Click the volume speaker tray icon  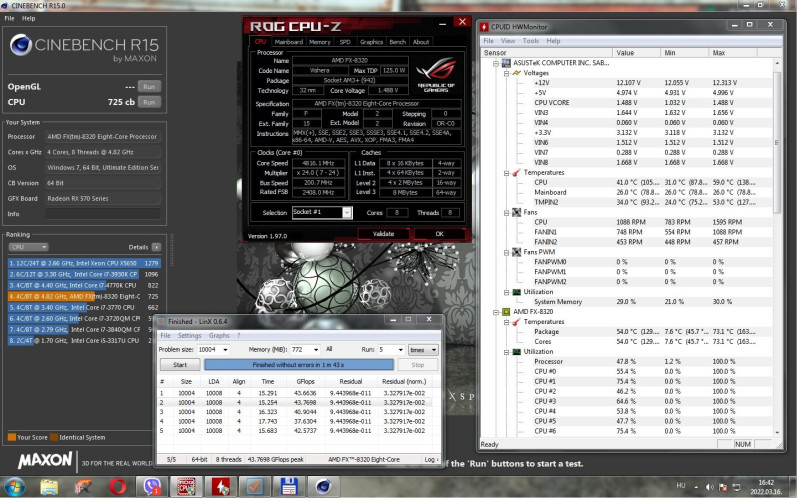[x=709, y=487]
